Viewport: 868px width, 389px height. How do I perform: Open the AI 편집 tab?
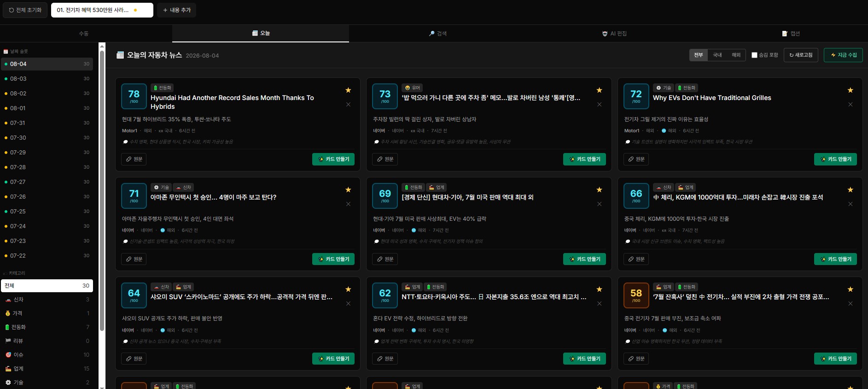(614, 34)
